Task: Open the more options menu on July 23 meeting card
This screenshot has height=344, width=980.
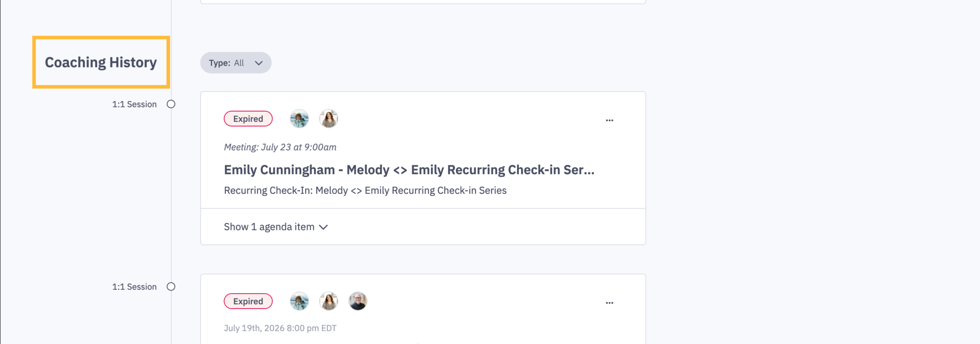Action: [609, 120]
